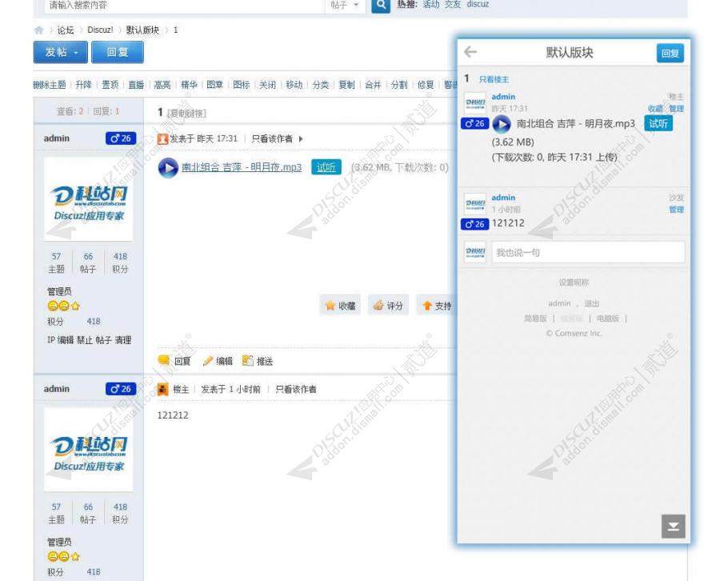
Task: Click the scroll-to-bottom arrow icon
Action: (x=674, y=527)
